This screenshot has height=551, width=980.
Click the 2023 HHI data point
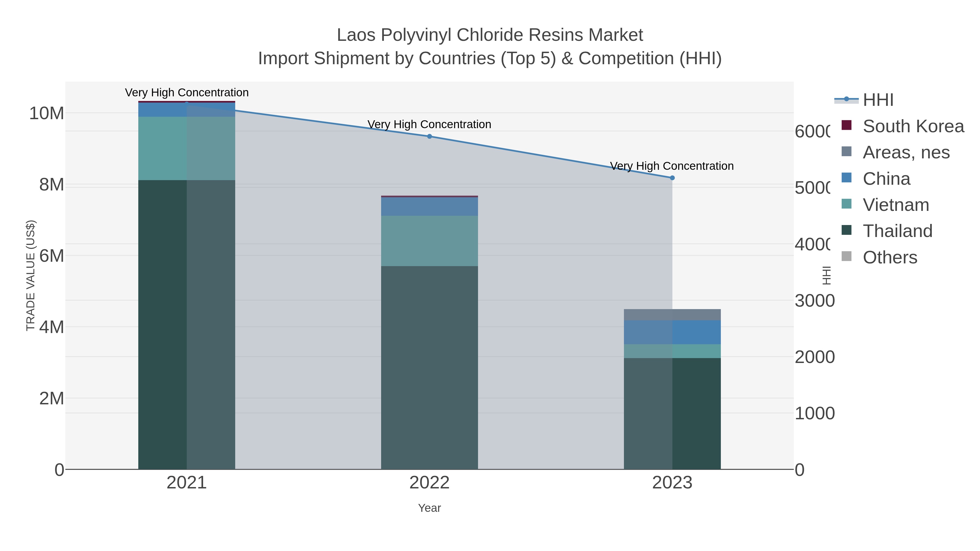(x=672, y=178)
